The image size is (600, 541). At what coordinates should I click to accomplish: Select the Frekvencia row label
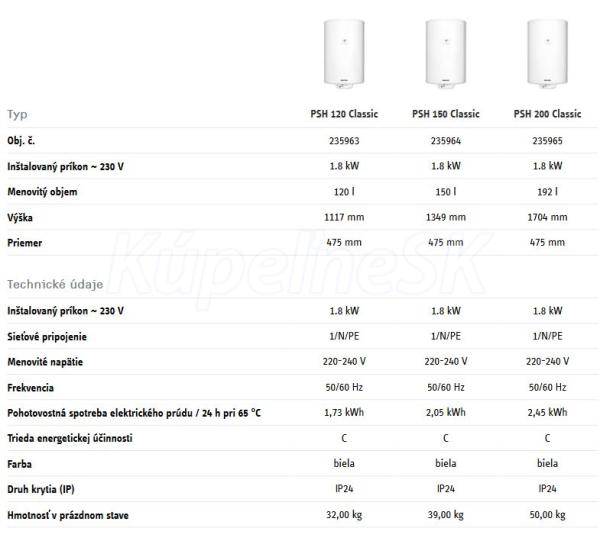[x=30, y=388]
